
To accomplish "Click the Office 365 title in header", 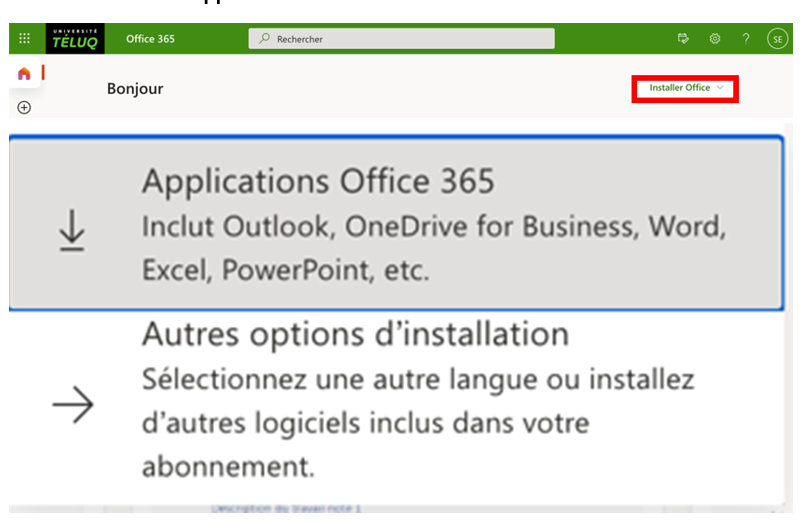I will click(x=150, y=39).
